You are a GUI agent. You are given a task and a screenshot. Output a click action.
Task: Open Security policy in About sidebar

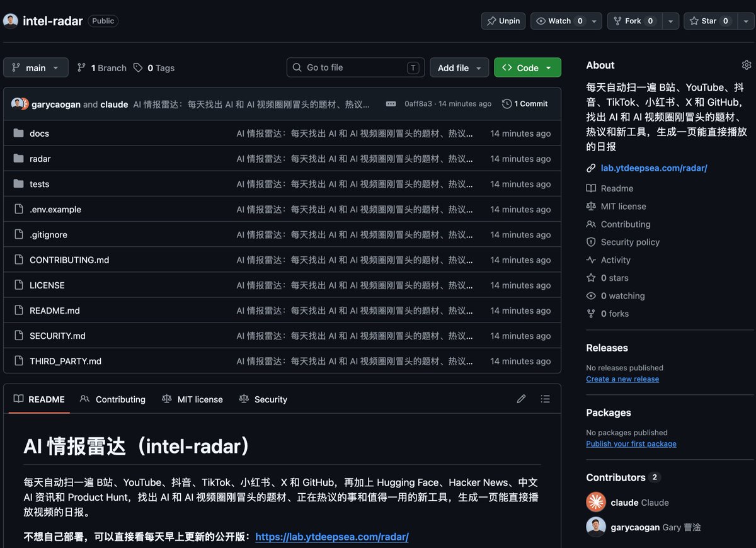click(x=623, y=242)
